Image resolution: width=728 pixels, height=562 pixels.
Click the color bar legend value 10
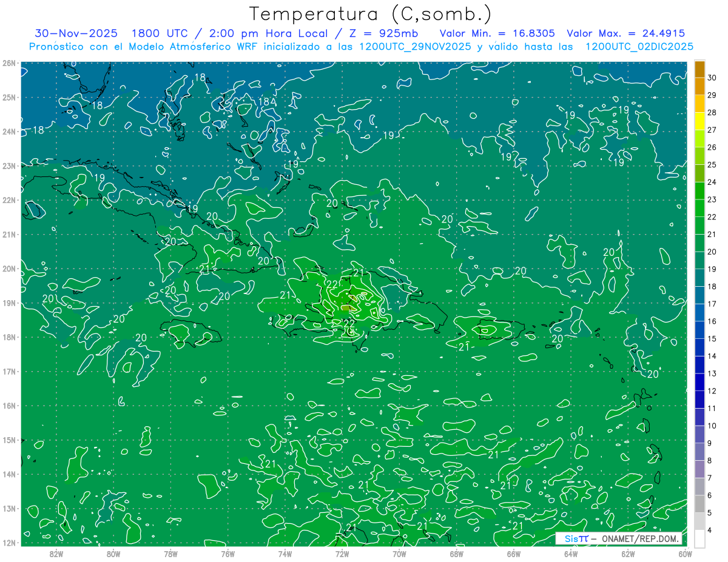[711, 426]
